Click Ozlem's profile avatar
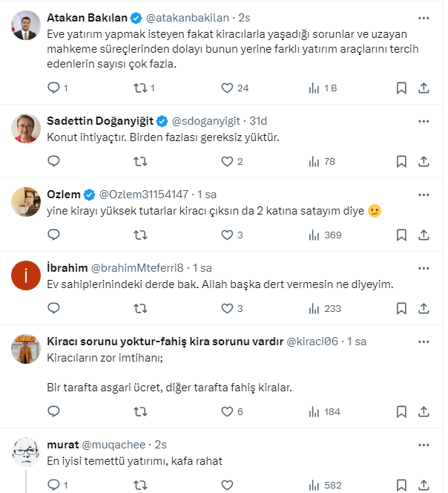This screenshot has width=448, height=493. [x=26, y=201]
